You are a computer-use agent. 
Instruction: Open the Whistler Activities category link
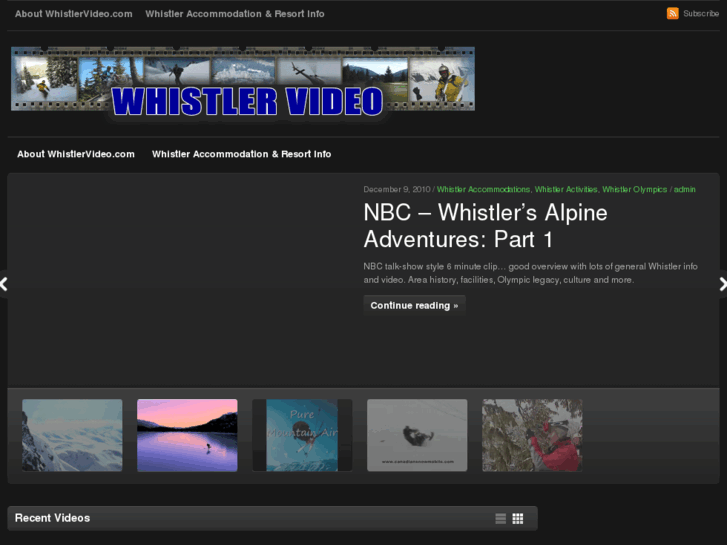pos(566,189)
